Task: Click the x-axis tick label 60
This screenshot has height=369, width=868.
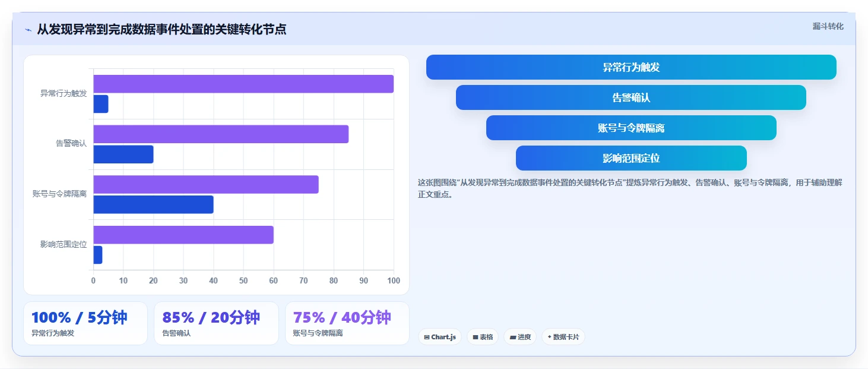Action: point(274,280)
